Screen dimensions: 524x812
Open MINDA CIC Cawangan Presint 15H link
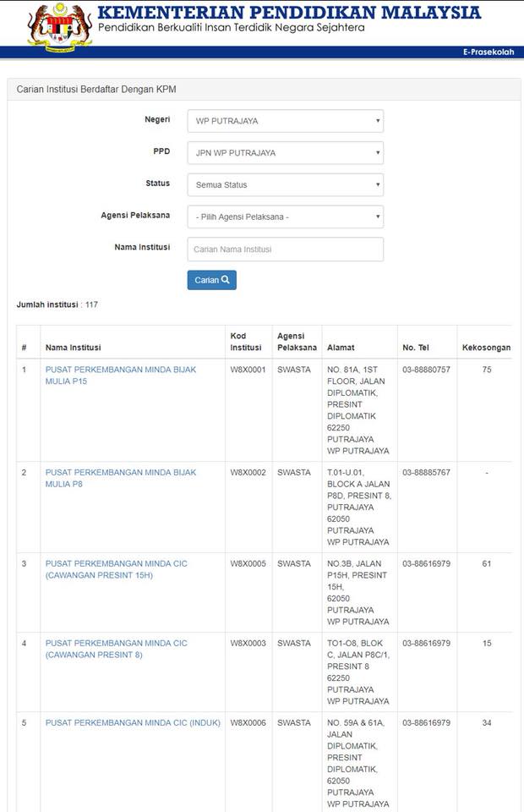117,569
